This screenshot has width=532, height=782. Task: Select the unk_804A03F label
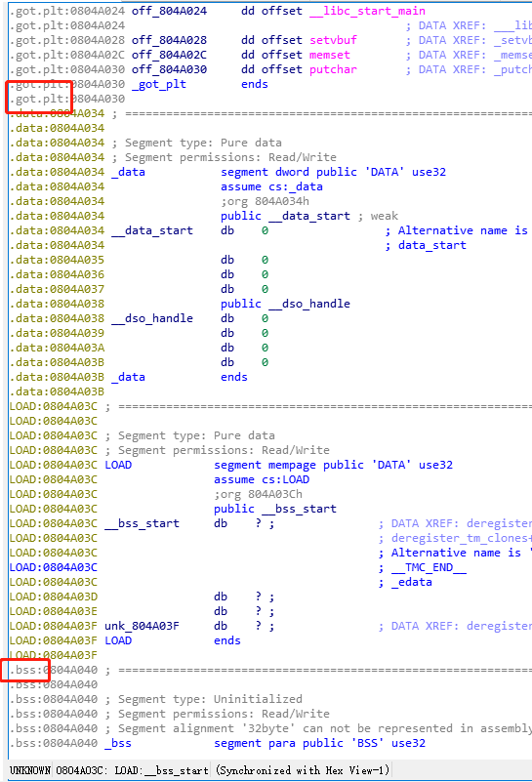pos(142,626)
